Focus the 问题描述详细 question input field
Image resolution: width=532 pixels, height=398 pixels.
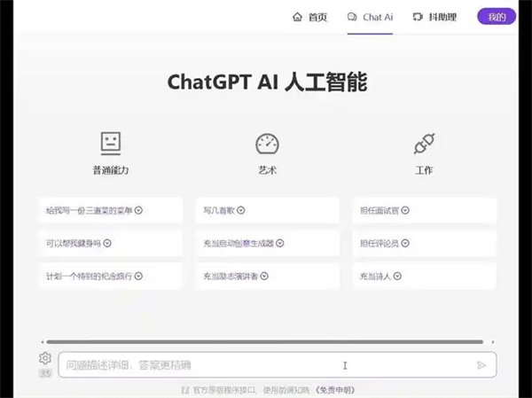coord(278,365)
